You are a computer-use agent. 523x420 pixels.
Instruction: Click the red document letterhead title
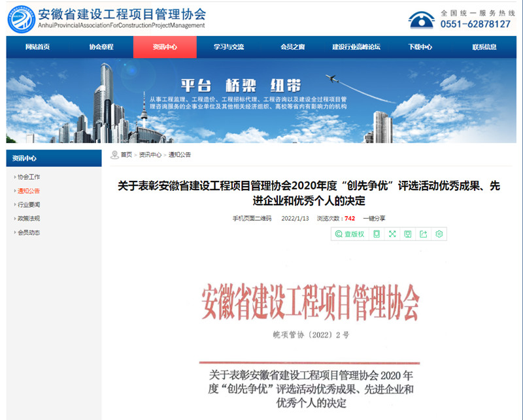[310, 302]
